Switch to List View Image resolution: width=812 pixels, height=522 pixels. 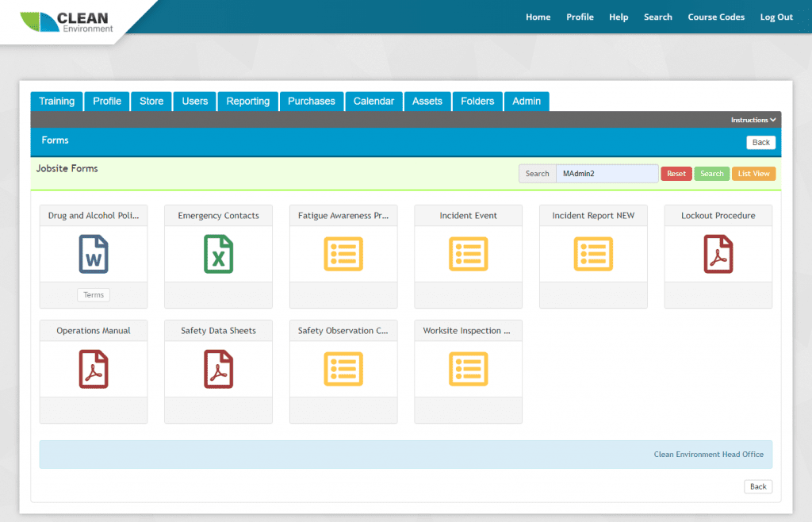pos(753,173)
